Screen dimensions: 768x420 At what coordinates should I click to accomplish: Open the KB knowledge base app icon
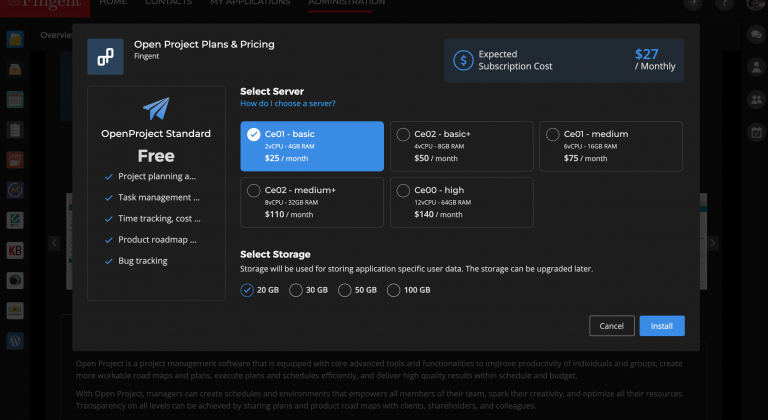(x=15, y=250)
